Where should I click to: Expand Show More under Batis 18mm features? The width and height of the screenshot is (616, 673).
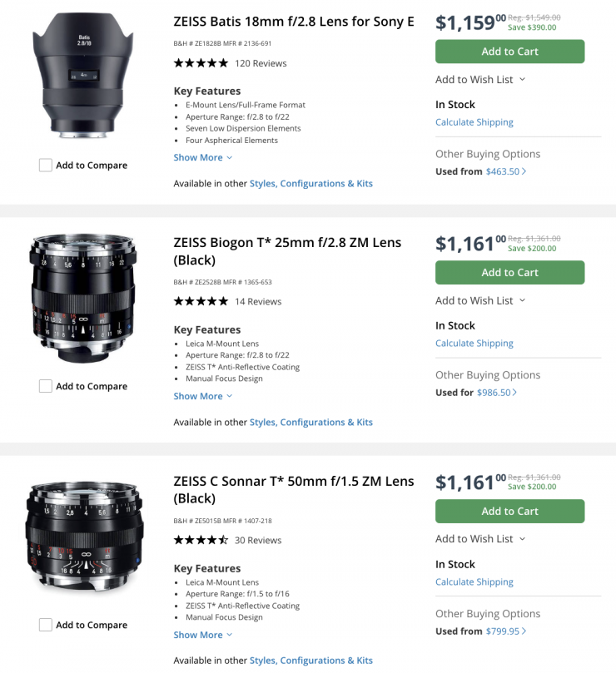[203, 157]
